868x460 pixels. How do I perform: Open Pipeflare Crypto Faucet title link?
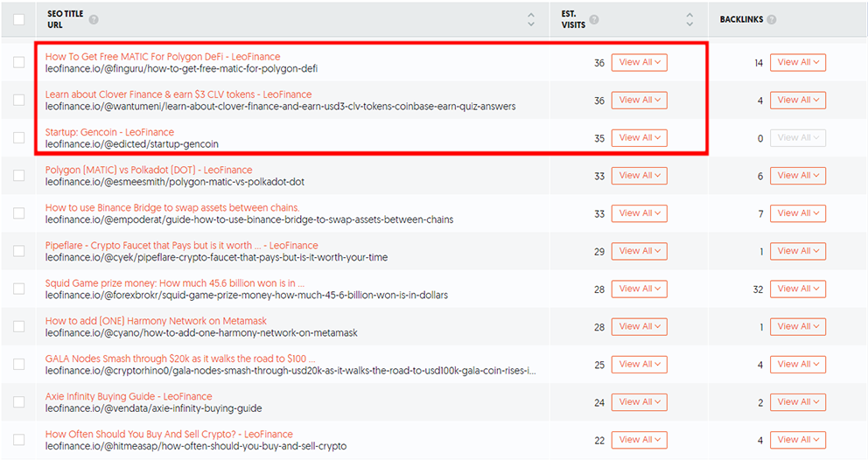tap(182, 245)
